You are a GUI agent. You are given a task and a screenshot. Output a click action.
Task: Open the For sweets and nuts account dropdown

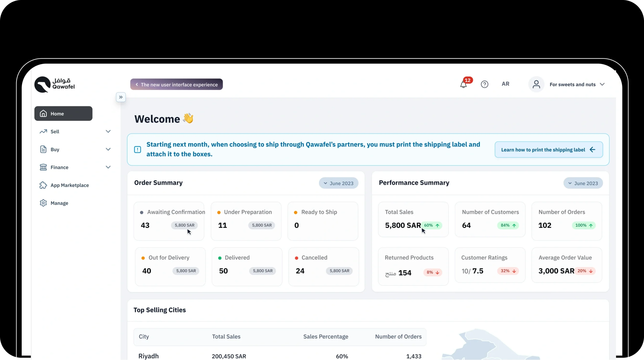[577, 85]
